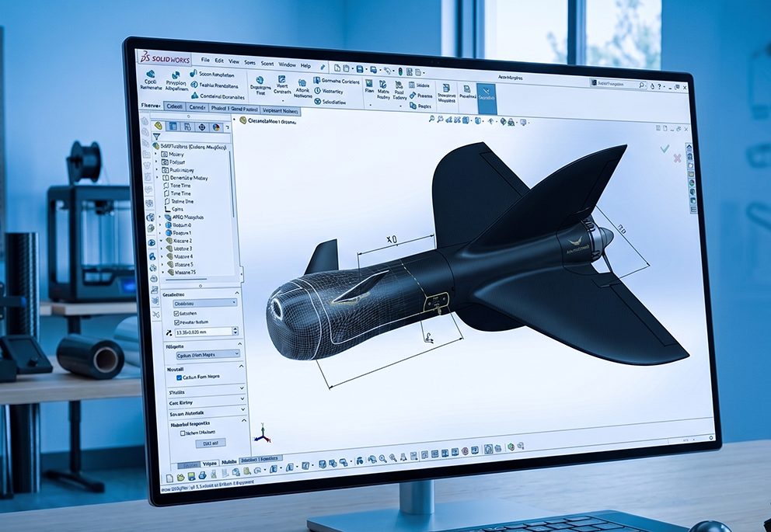Click the traffic light rebuild icon
Screen dimensions: 771x532
coord(400,71)
